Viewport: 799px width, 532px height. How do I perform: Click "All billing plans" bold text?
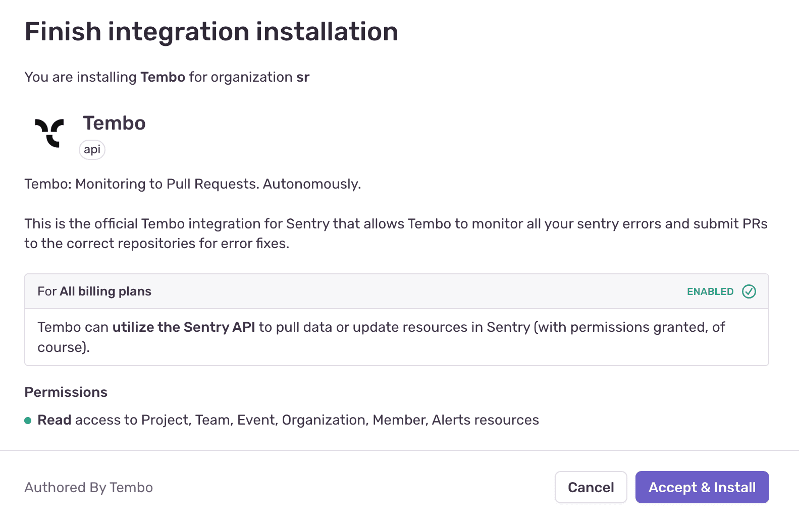click(x=105, y=291)
